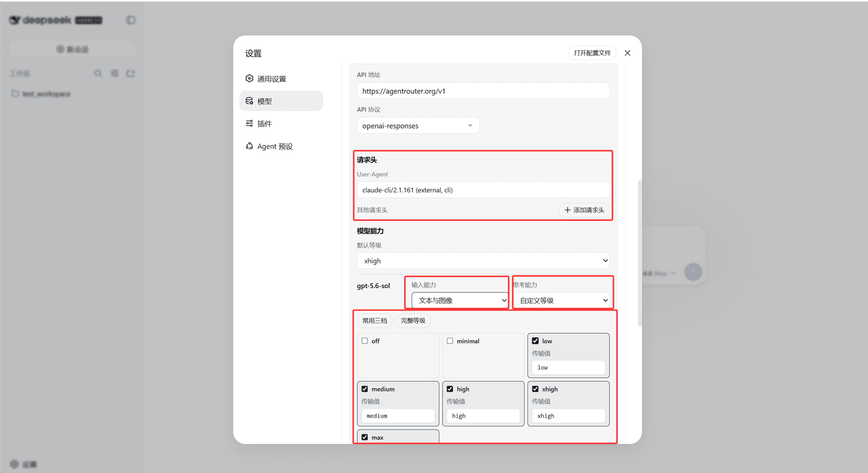The height and width of the screenshot is (473, 868).
Task: Click the new folder icon in workspace header
Action: click(131, 73)
